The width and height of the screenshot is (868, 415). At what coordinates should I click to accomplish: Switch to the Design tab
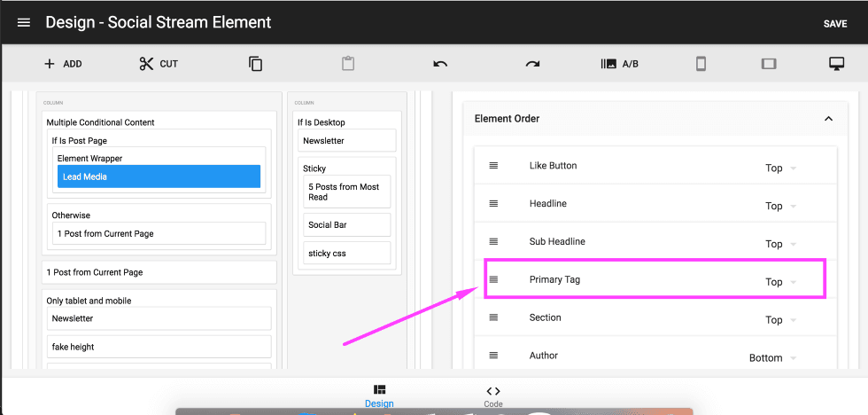coord(379,395)
